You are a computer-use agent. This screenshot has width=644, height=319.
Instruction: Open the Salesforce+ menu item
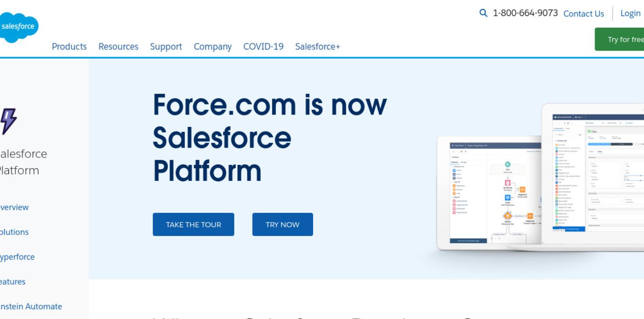[x=318, y=47]
